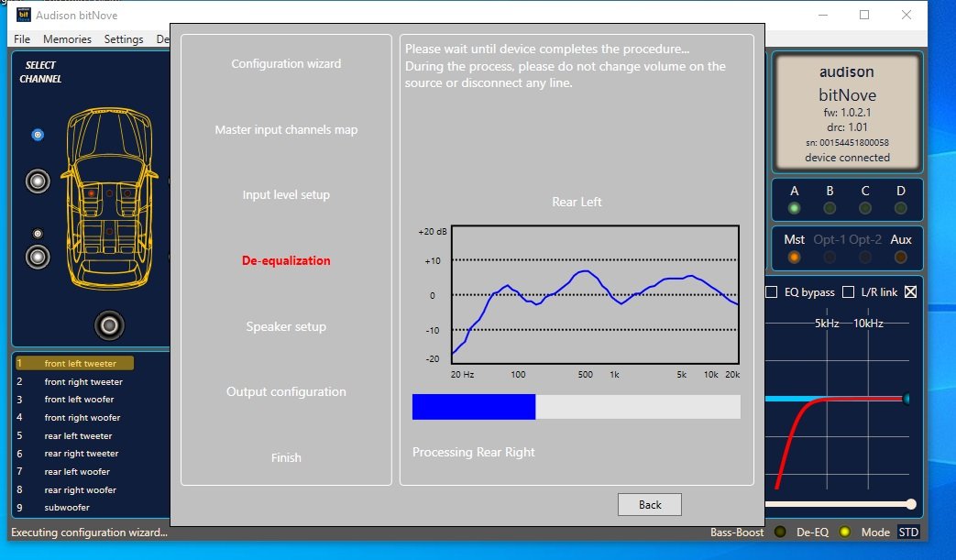Select the Aux input source
This screenshot has width=956, height=560.
[x=901, y=257]
